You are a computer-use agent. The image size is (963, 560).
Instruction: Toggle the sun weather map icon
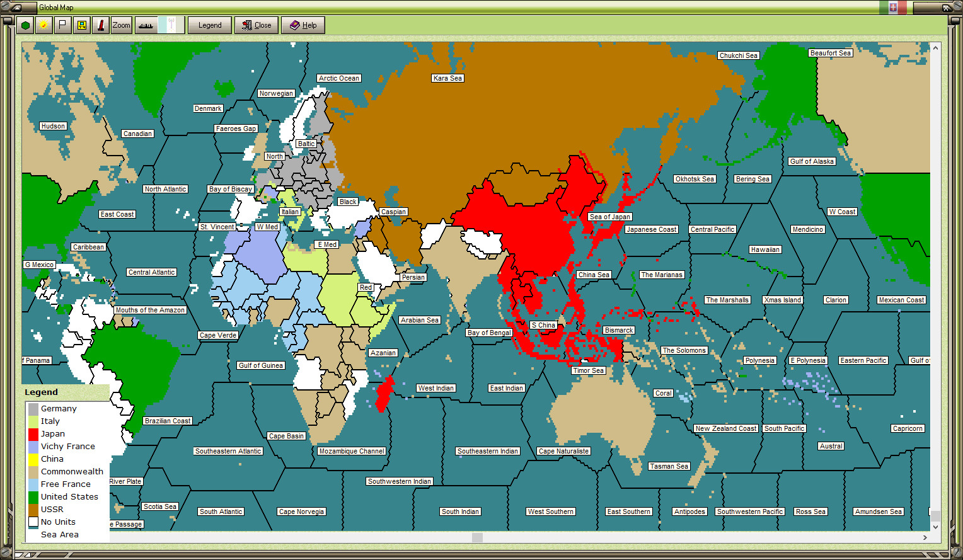click(x=43, y=25)
